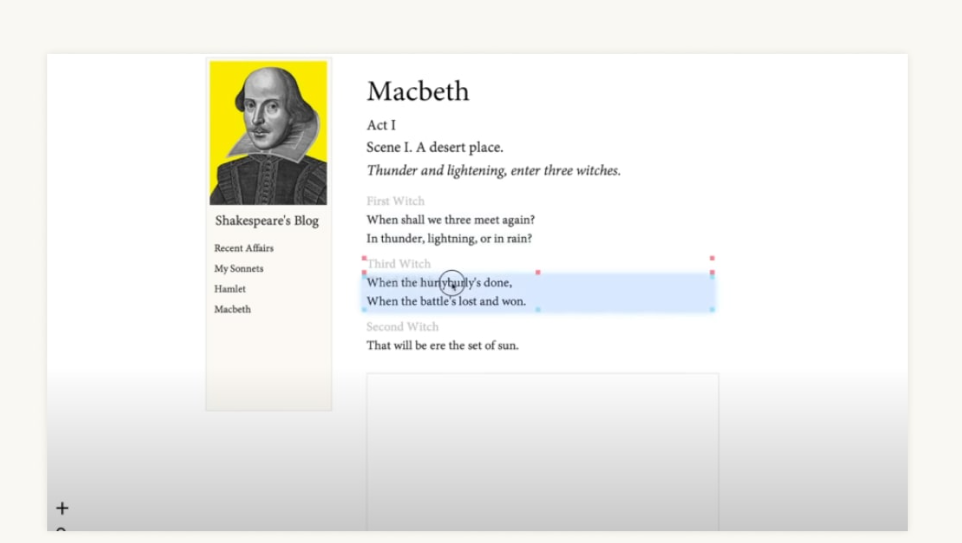Click the Second Witch speaker label
This screenshot has height=543, width=962.
(402, 327)
